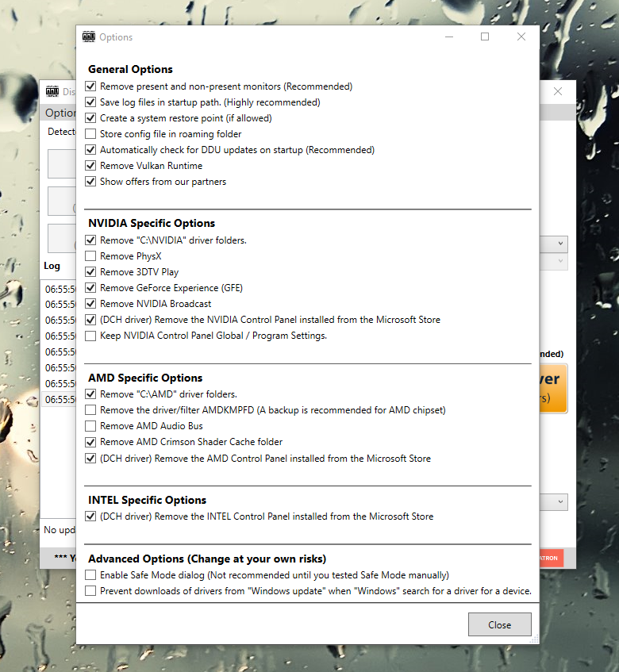The height and width of the screenshot is (672, 619).
Task: Uncheck Remove 3DTV Play
Action: [90, 271]
